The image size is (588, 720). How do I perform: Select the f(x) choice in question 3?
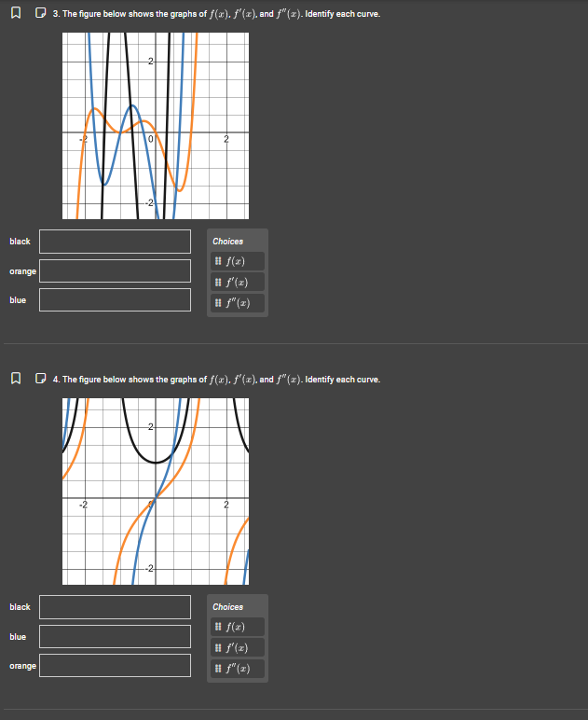[238, 261]
